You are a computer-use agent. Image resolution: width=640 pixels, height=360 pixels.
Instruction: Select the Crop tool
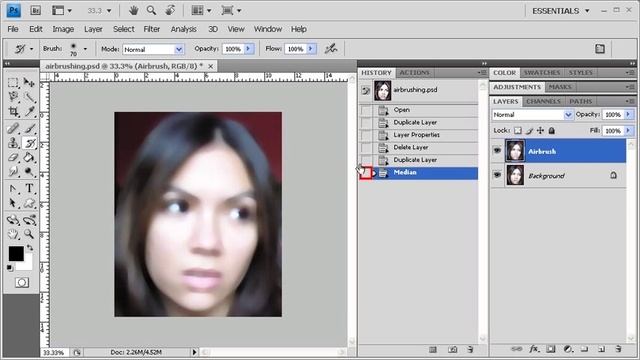(x=13, y=111)
